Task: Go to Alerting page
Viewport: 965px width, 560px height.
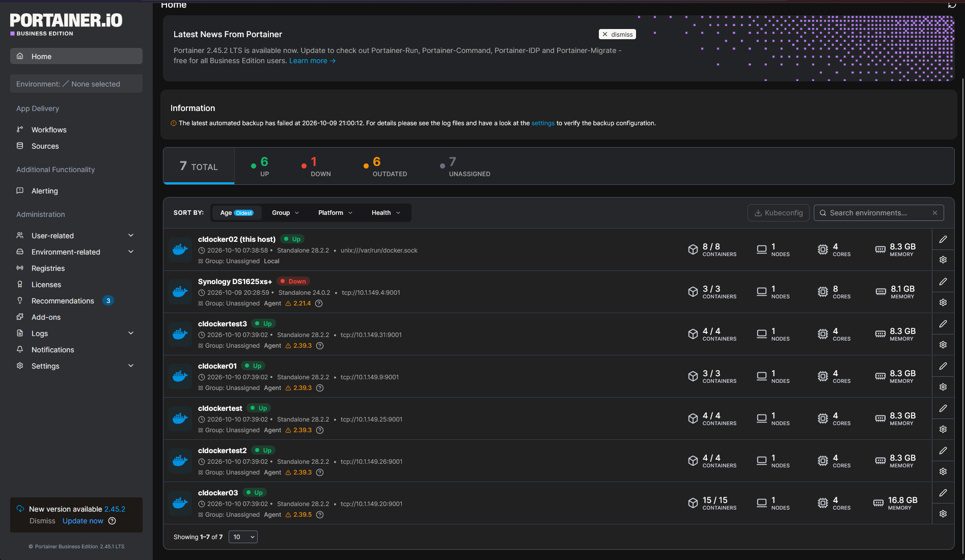Action: point(45,191)
